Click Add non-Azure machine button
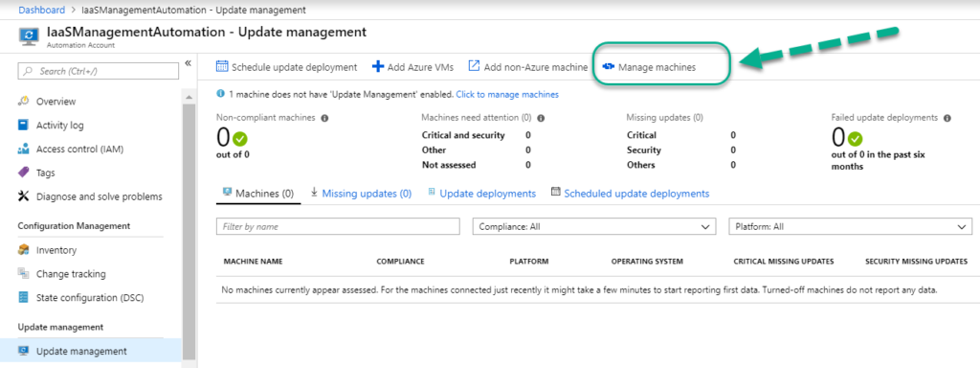The height and width of the screenshot is (368, 980). (528, 67)
